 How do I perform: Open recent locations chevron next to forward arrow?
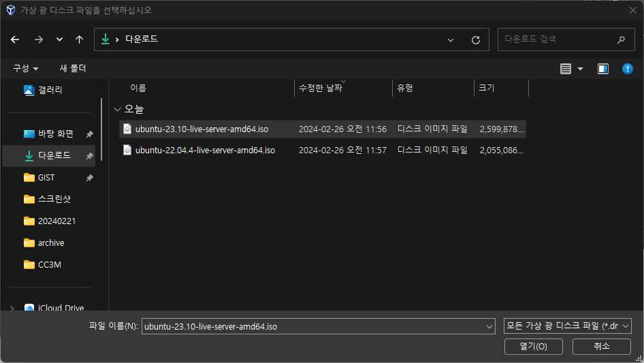tap(59, 40)
